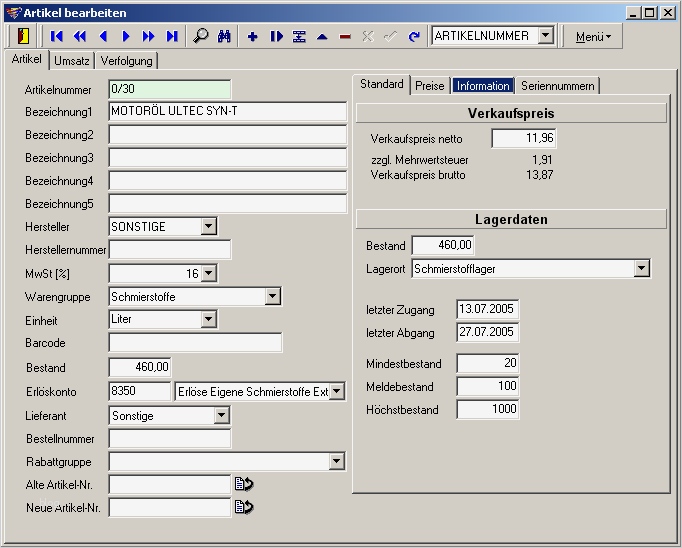Screen dimensions: 682x548
Task: Open the Menü button
Action: (x=593, y=36)
